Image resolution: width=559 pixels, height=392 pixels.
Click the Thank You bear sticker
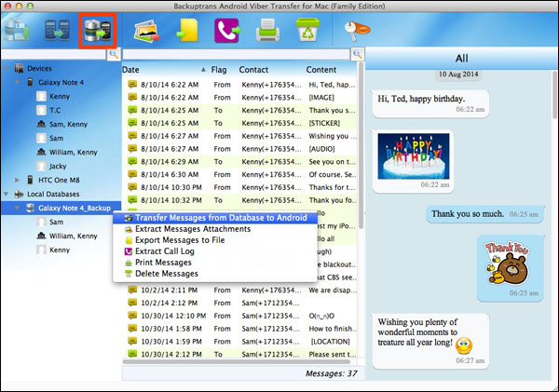click(508, 264)
